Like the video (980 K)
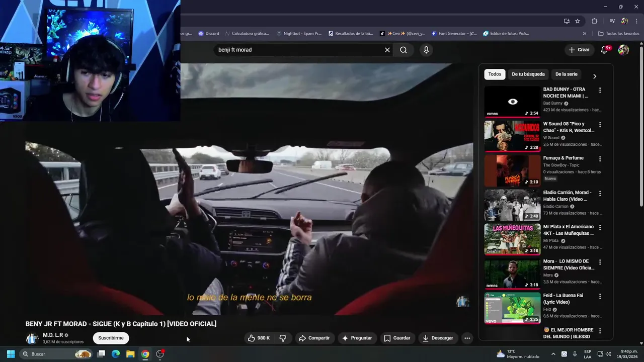Screen dimensions: 644x362 coord(259,338)
